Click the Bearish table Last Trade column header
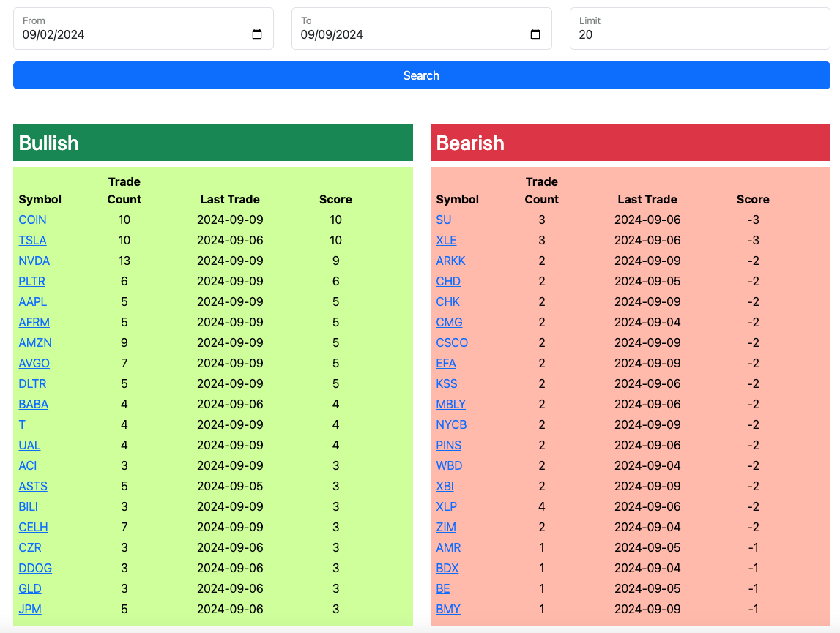Screen dimensions: 840x633 (647, 199)
